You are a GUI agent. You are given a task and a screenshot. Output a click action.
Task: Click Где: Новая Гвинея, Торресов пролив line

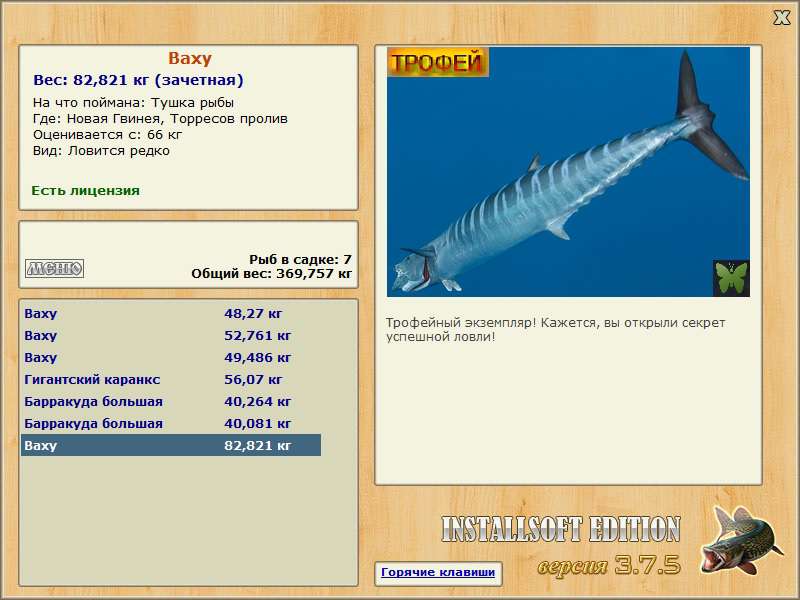(160, 119)
